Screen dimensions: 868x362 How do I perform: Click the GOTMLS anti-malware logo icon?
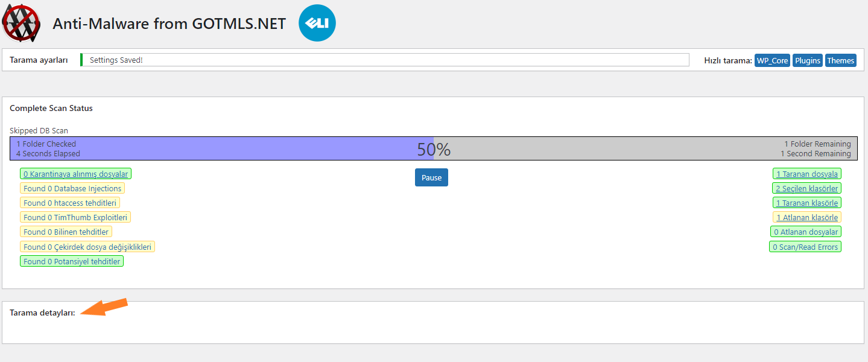[x=22, y=24]
